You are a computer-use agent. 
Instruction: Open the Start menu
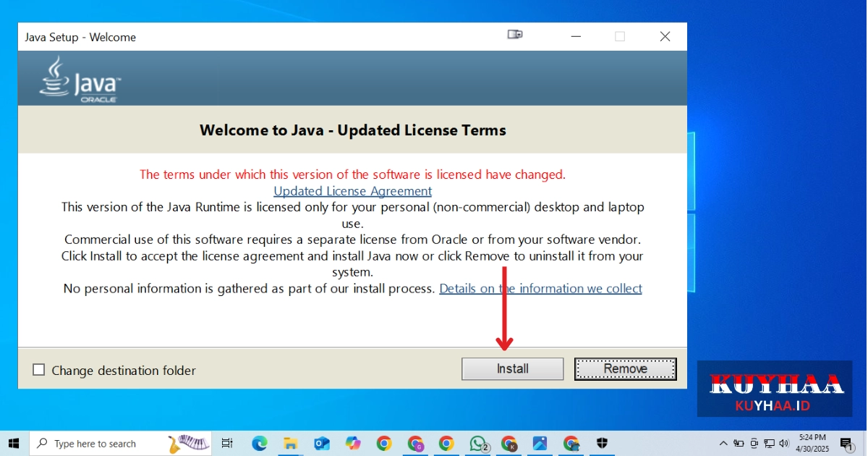14,443
